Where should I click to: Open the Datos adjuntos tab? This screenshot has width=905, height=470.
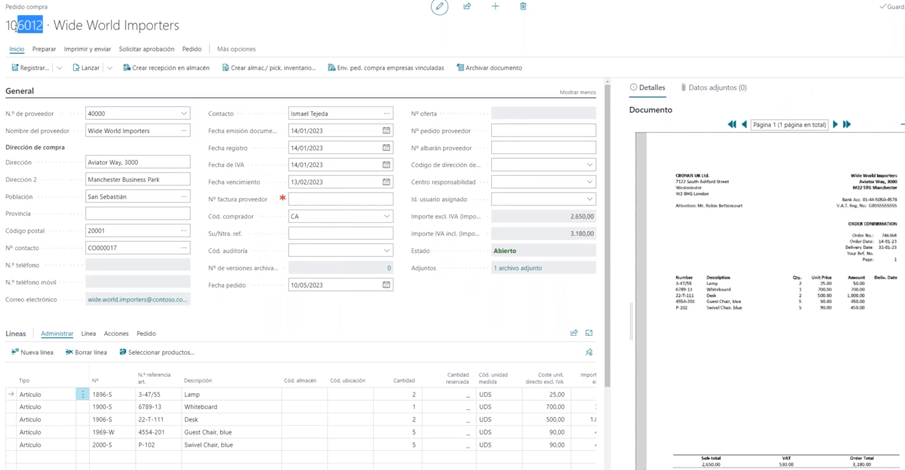(x=714, y=88)
